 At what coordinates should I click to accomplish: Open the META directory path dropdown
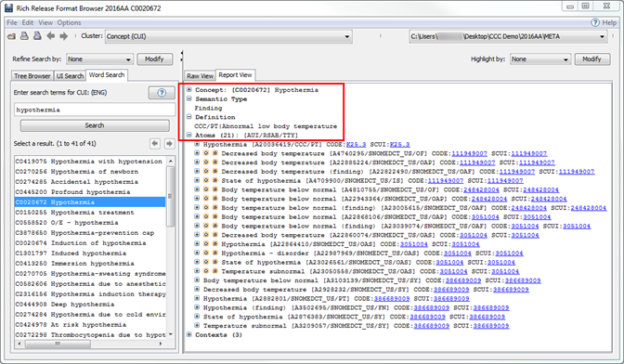point(508,36)
